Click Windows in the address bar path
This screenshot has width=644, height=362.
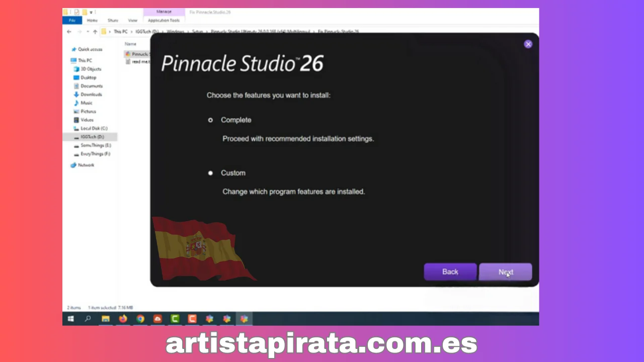click(176, 31)
